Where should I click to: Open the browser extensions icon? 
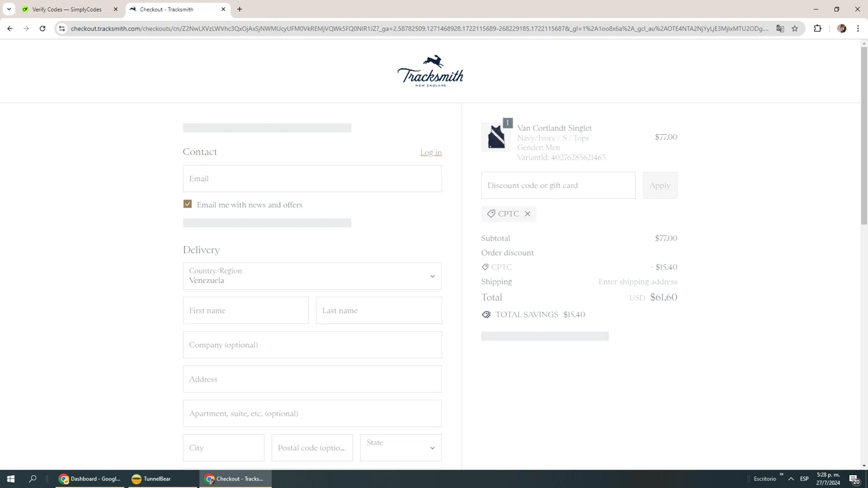(818, 28)
